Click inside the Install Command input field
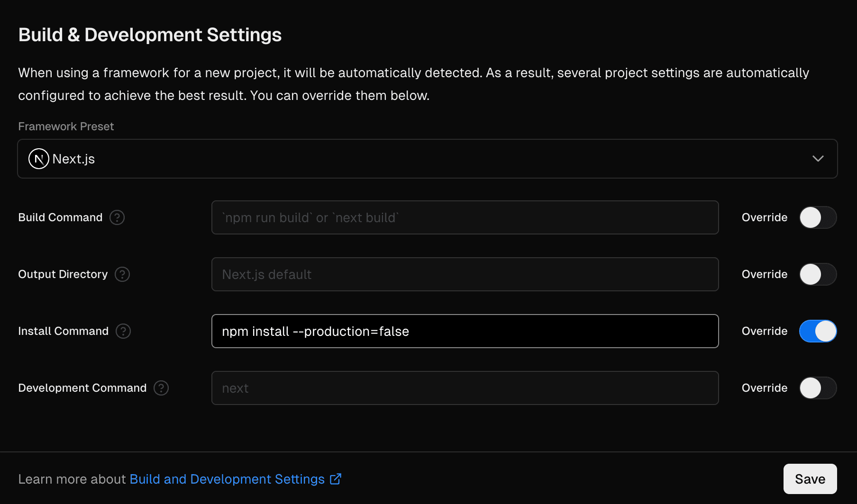Viewport: 857px width, 504px height. point(465,331)
